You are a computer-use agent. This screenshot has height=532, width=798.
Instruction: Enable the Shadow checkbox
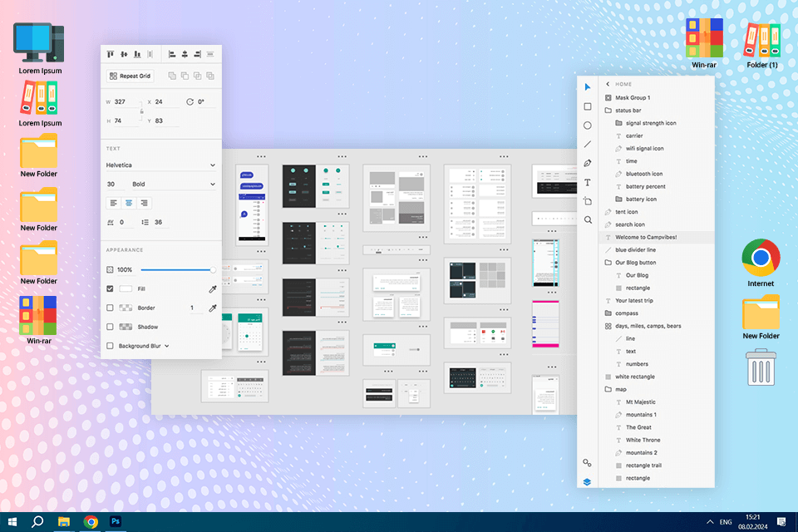tap(110, 327)
